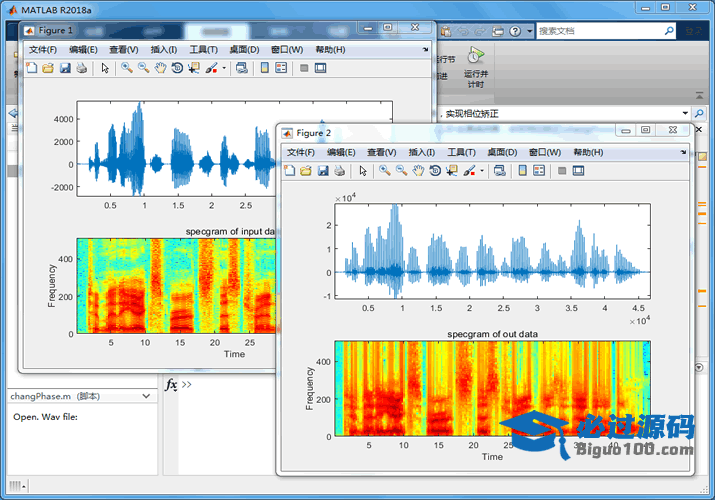This screenshot has width=715, height=500.
Task: Save Figure 1 with the save icon
Action: click(x=65, y=68)
